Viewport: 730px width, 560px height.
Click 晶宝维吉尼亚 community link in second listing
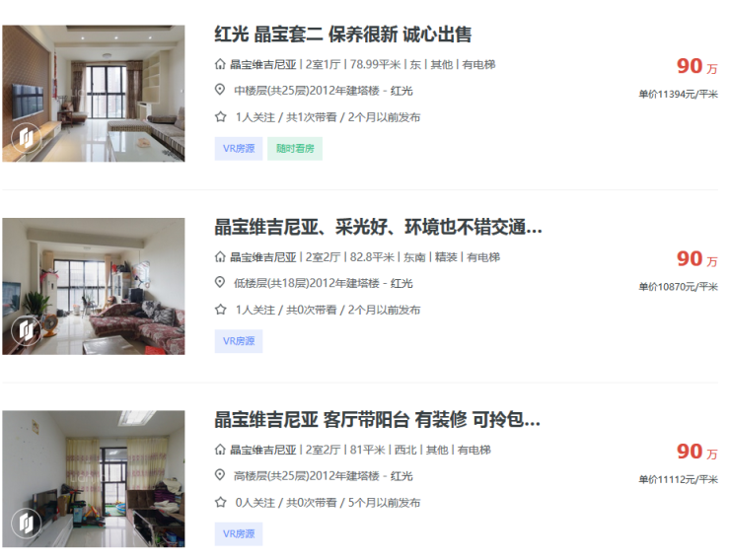click(263, 257)
